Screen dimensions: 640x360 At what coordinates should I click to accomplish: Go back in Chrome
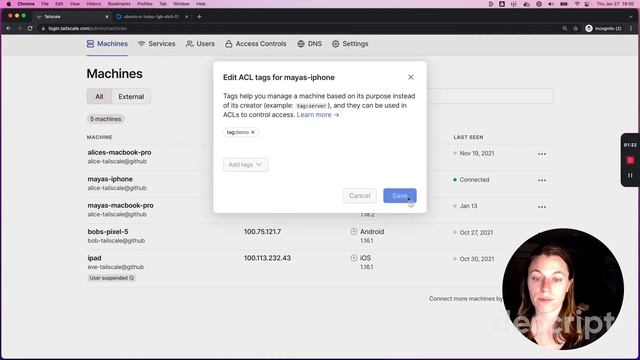point(9,29)
